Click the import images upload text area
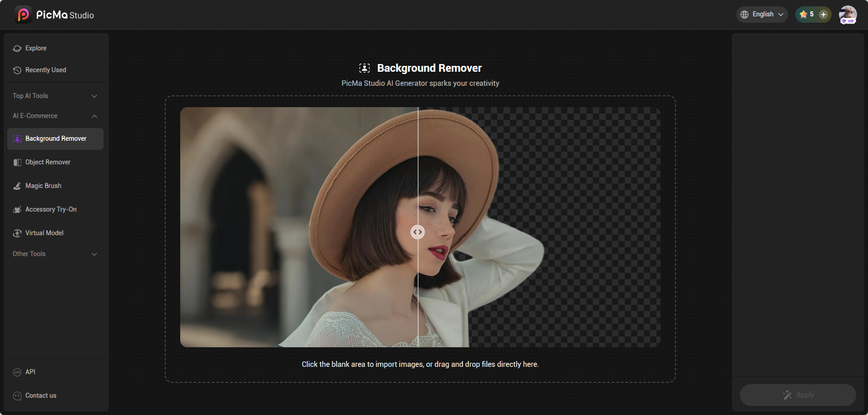 [420, 364]
